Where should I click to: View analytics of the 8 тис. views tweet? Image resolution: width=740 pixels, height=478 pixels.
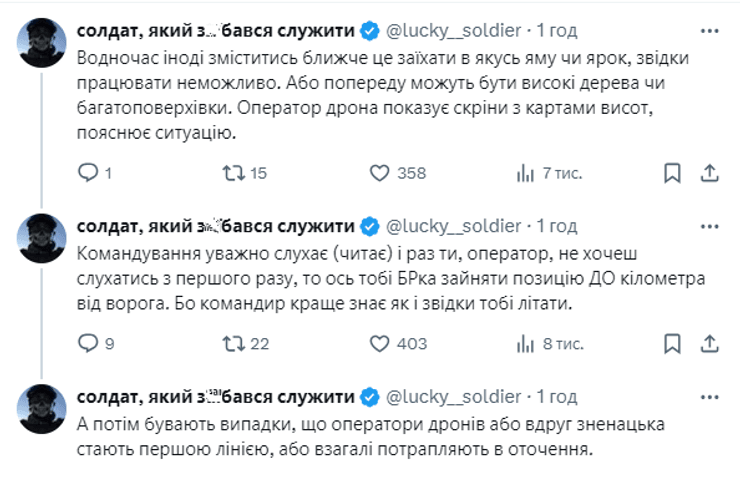pos(524,344)
